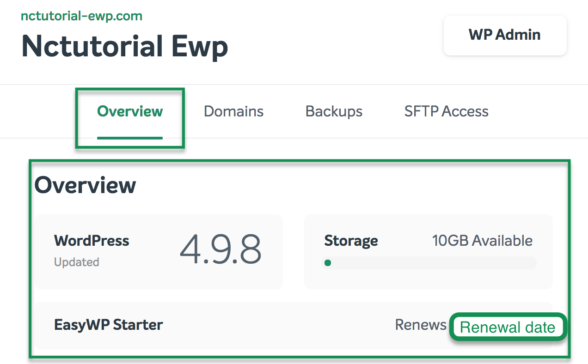
Task: Open the WP Admin button
Action: pos(505,35)
